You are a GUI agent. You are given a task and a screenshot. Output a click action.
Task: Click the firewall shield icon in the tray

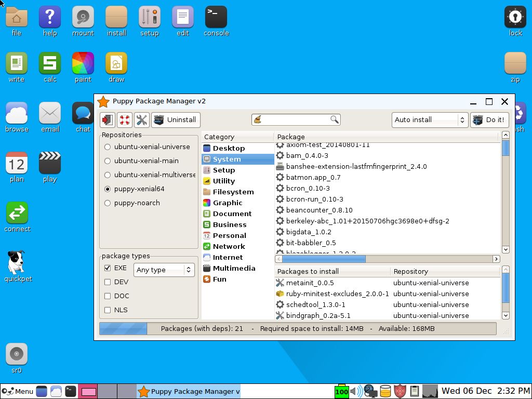click(400, 392)
